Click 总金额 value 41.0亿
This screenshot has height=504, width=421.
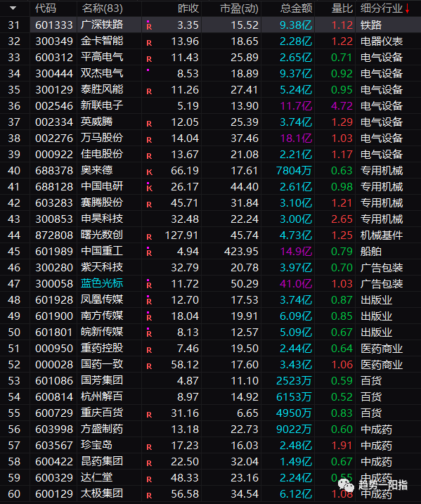pos(296,283)
